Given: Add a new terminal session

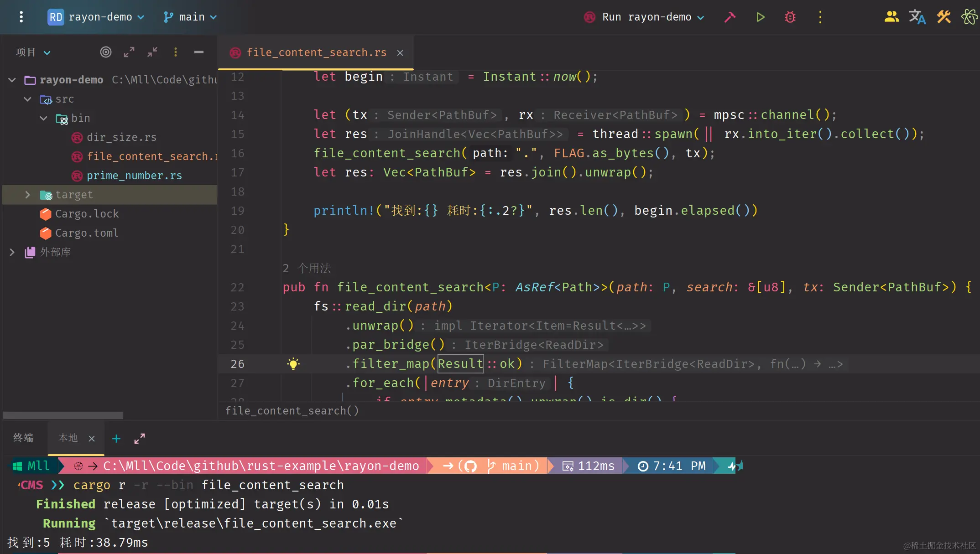Looking at the screenshot, I should 116,439.
